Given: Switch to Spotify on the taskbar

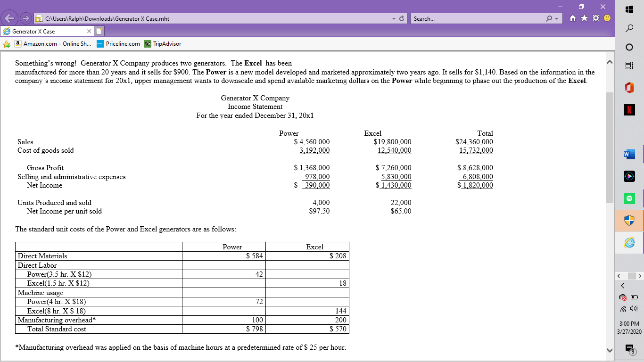Looking at the screenshot, I should 629,198.
